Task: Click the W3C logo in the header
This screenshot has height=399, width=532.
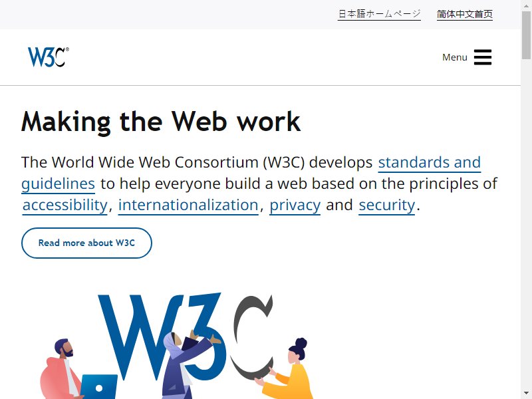Action: coord(48,57)
